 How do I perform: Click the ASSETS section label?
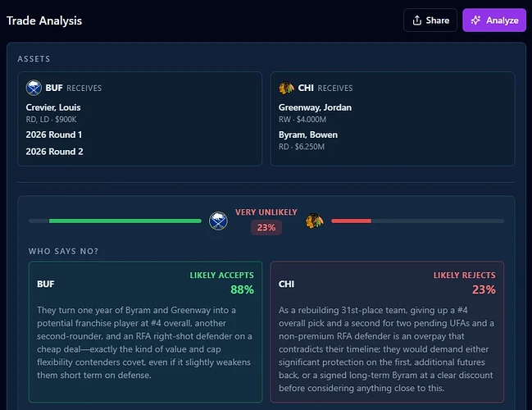(x=34, y=59)
